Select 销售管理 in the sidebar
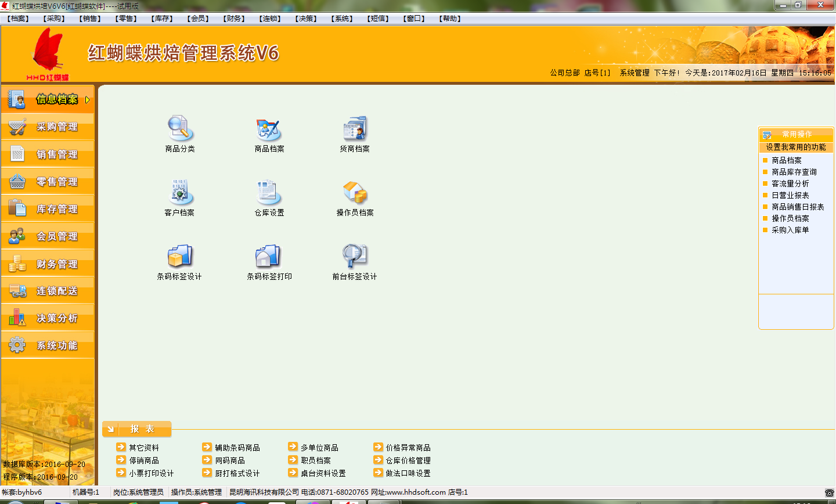Screen dimensions: 836x504 point(48,154)
